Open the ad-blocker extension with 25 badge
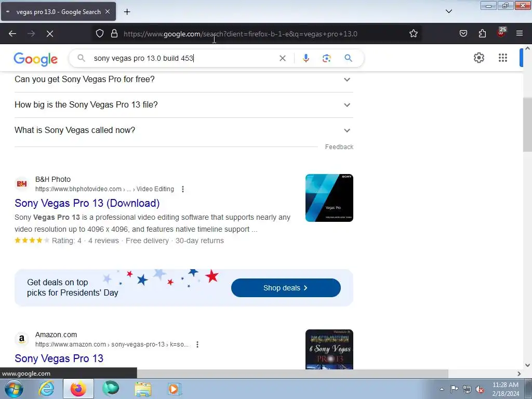This screenshot has width=532, height=399. click(501, 33)
